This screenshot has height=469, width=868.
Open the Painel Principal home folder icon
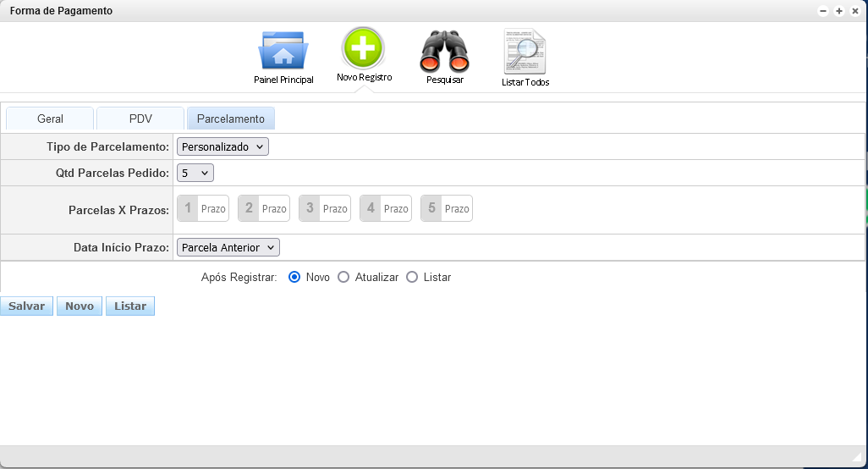click(283, 51)
